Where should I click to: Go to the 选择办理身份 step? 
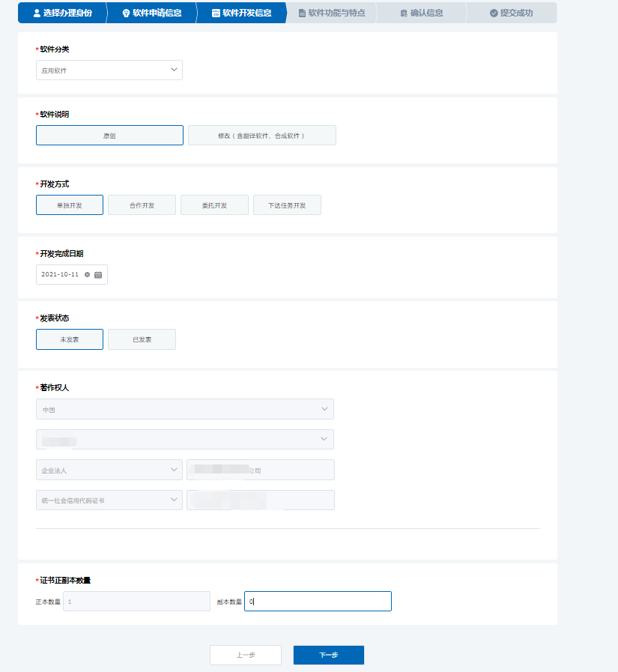tap(63, 13)
